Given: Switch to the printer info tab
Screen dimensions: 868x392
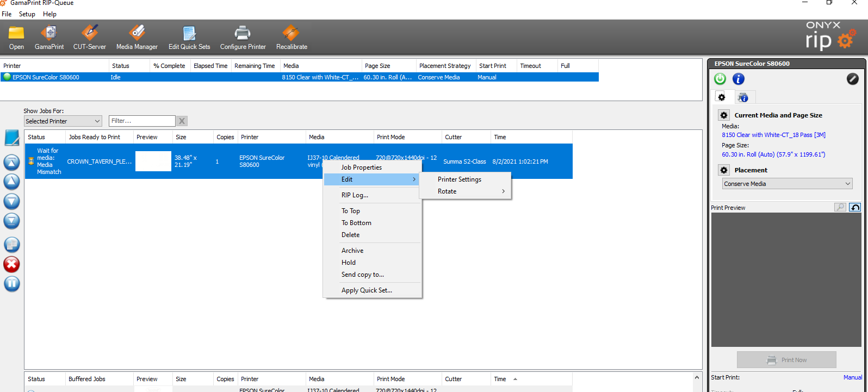Looking at the screenshot, I should [x=743, y=97].
